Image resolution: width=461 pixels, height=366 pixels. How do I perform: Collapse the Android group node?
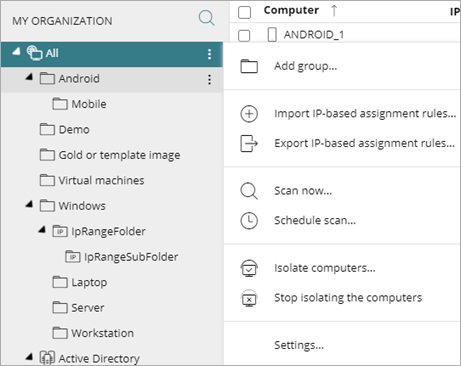point(29,77)
